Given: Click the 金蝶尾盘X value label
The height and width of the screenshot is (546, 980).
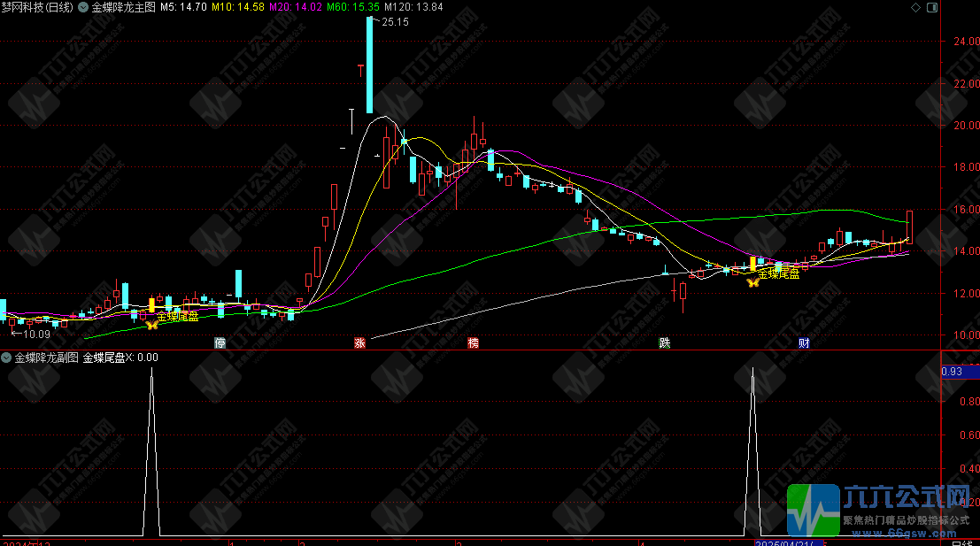Looking at the screenshot, I should click(120, 358).
